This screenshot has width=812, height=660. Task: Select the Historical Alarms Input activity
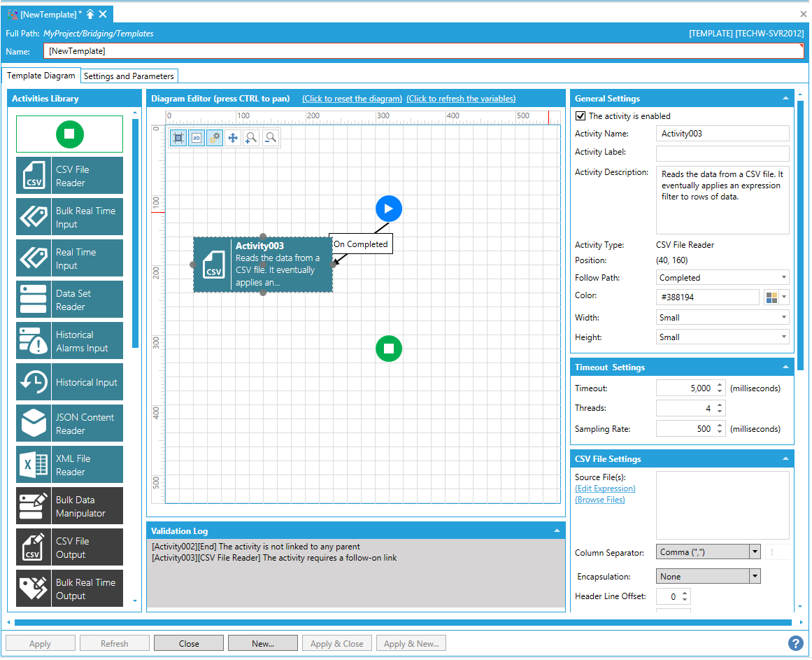pos(69,341)
